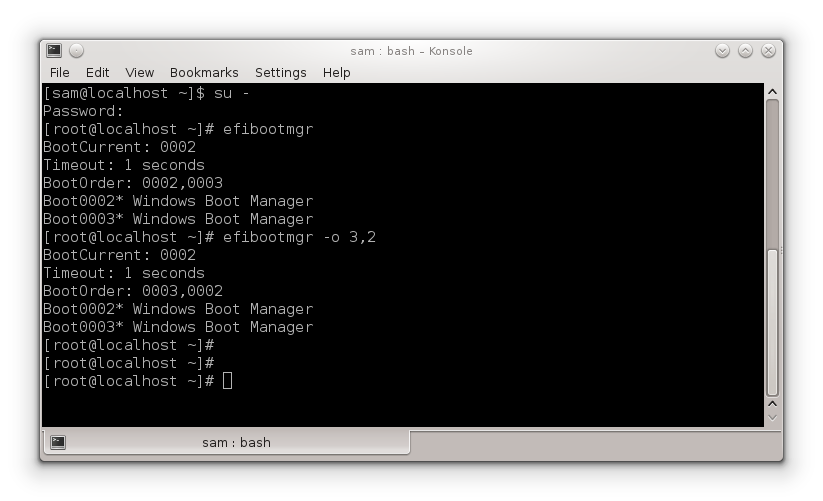Click the first 'Timeout: 1 seconds' line
The width and height of the screenshot is (823, 501).
124,165
